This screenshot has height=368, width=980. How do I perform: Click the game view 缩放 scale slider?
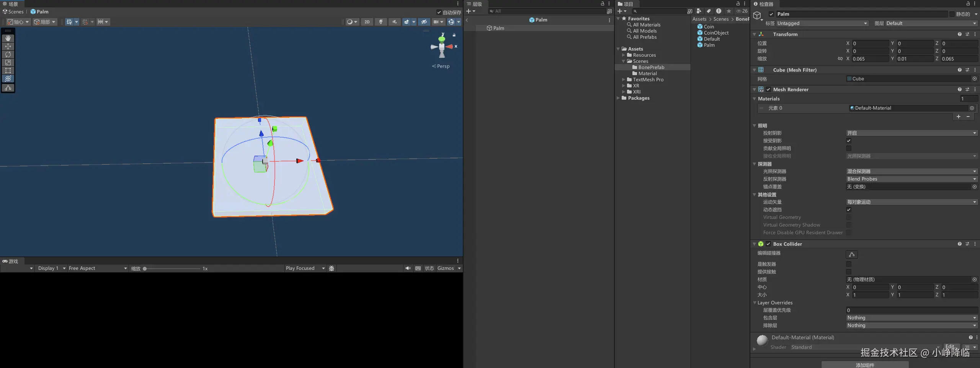coord(172,269)
